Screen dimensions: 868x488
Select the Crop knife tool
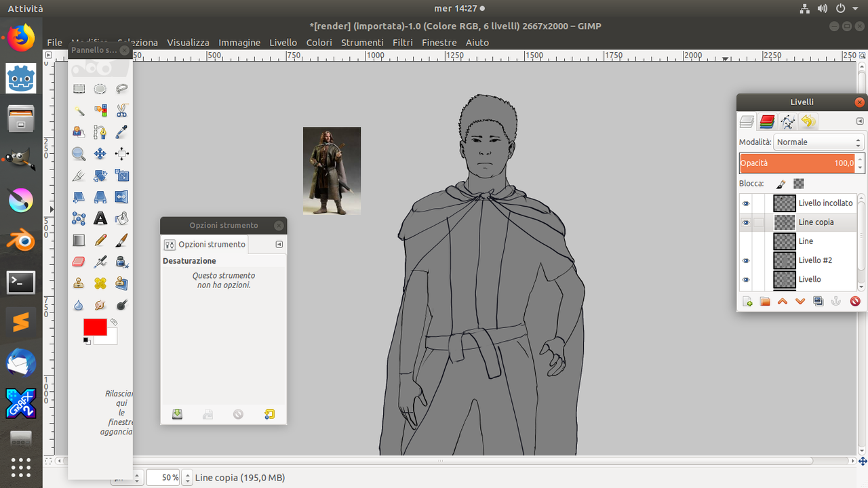tap(79, 176)
